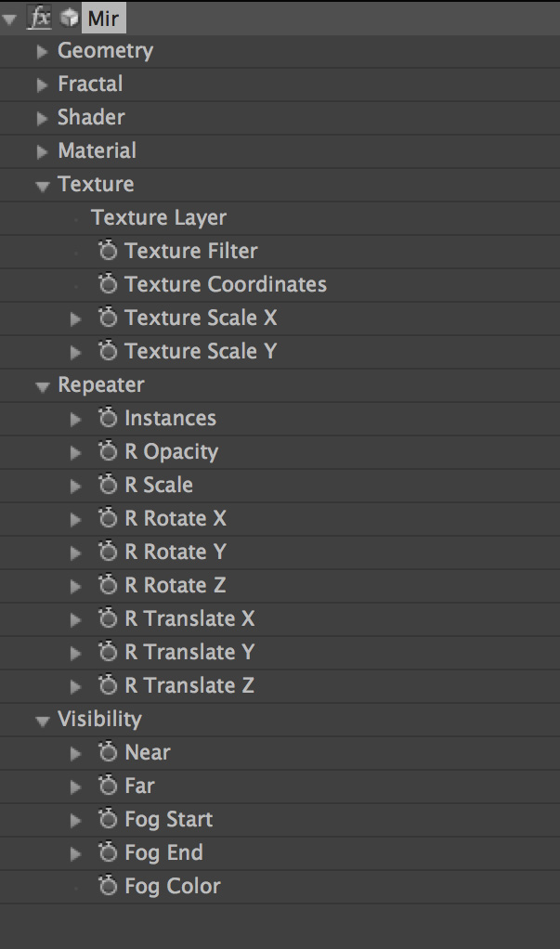Select the Shader group label
The image size is (560, 949).
click(x=91, y=117)
